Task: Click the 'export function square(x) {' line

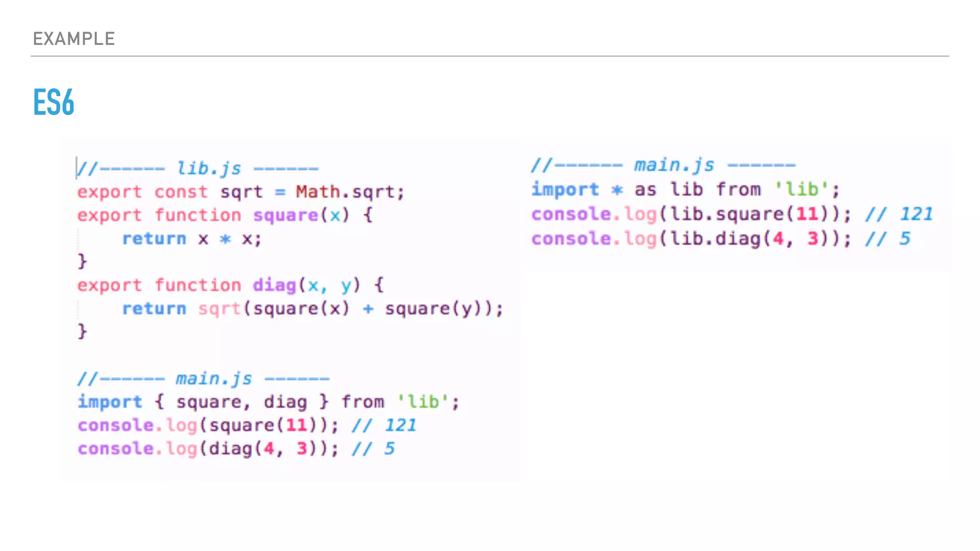Action: click(225, 215)
